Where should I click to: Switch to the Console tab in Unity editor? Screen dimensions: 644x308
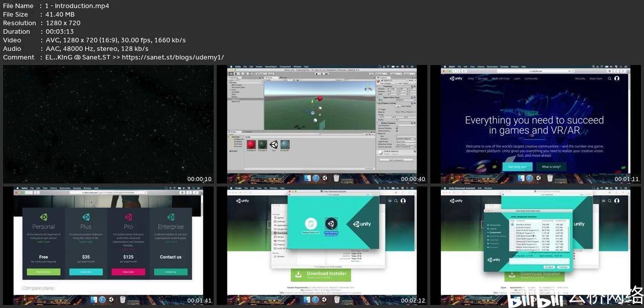pos(248,132)
